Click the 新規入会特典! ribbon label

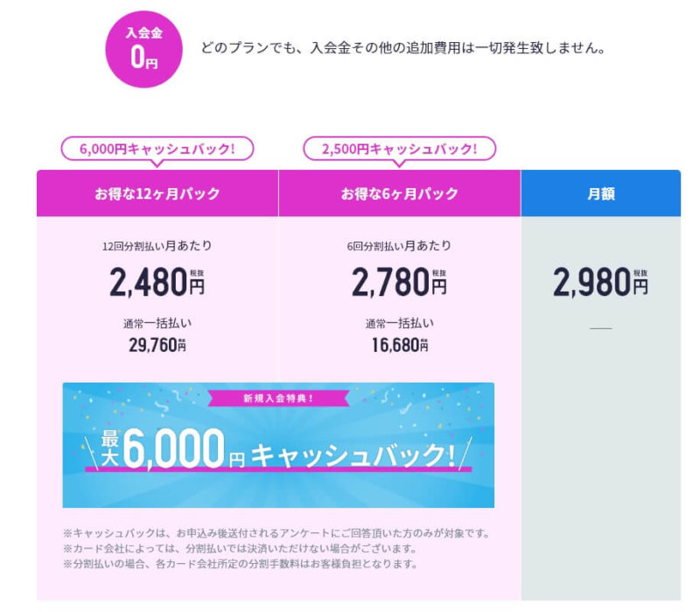pyautogui.click(x=278, y=398)
